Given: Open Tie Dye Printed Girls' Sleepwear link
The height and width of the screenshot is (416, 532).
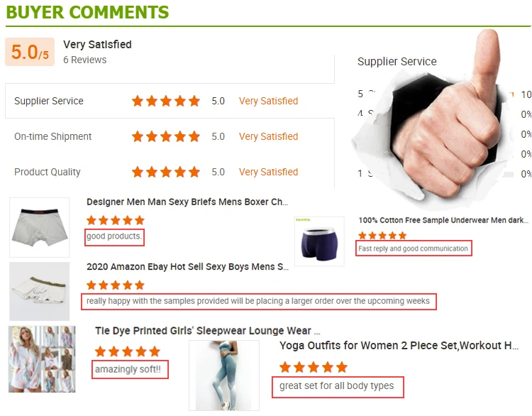Looking at the screenshot, I should pos(207,330).
